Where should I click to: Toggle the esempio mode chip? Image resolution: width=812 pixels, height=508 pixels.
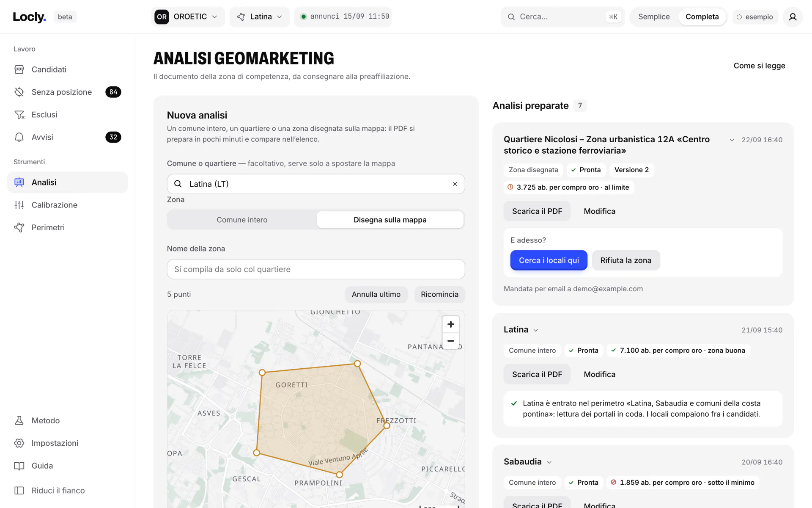[755, 17]
